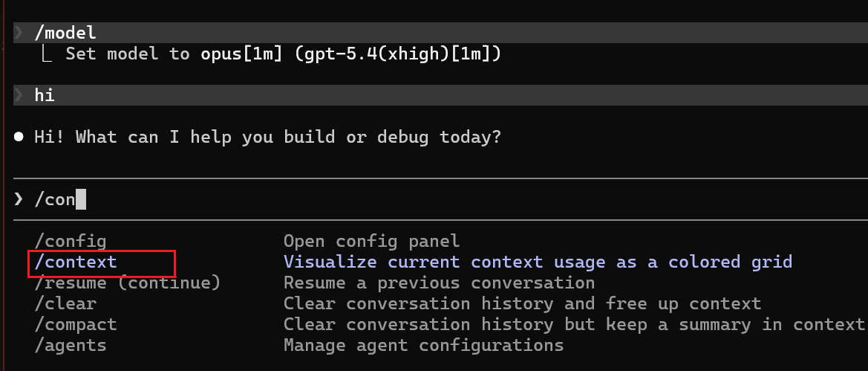Viewport: 868px width, 371px height.
Task: Select the /config command suggestion
Action: click(x=70, y=241)
